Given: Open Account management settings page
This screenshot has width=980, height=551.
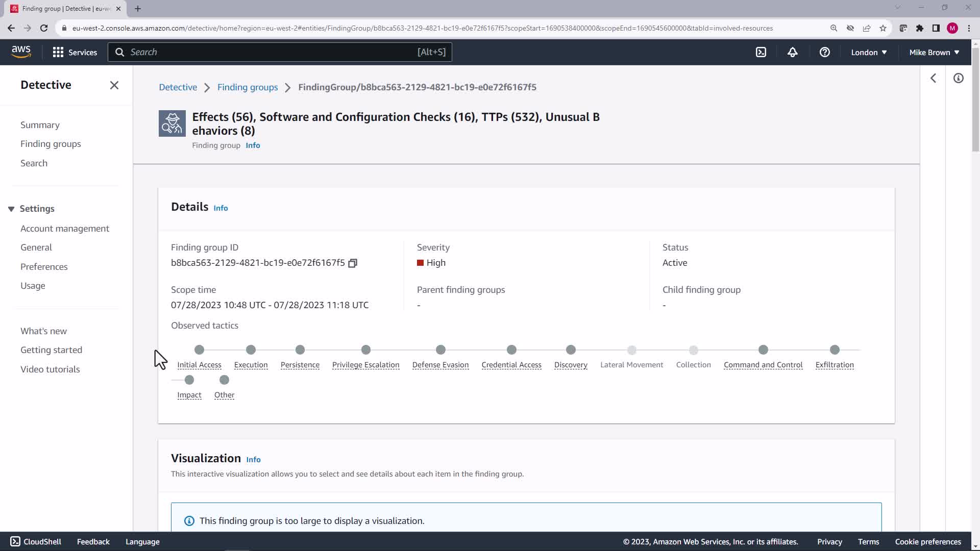Looking at the screenshot, I should (x=65, y=229).
